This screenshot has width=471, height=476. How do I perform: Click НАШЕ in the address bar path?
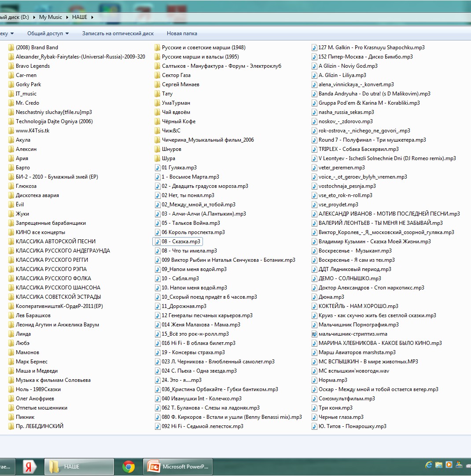[x=80, y=17]
